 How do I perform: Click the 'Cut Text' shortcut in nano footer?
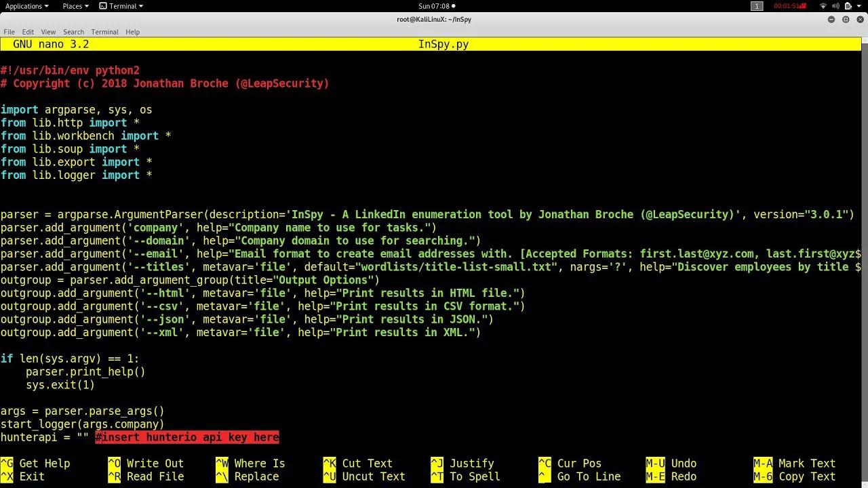pyautogui.click(x=358, y=464)
